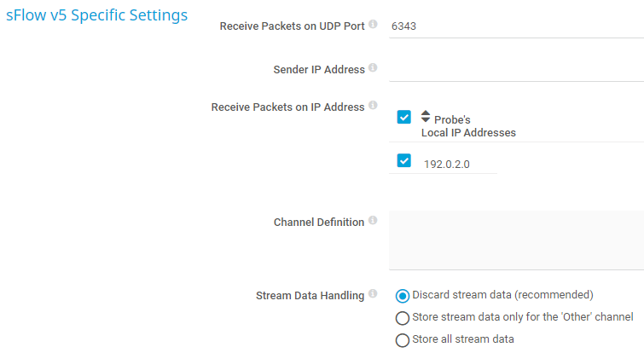Click the Receive Packets on UDP Port label

point(292,26)
